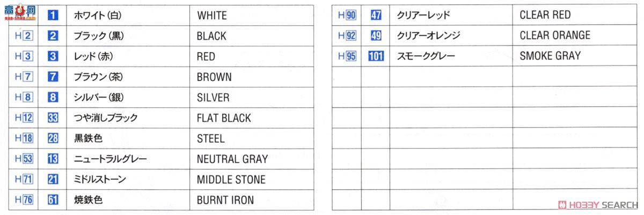This screenshot has height=215, width=644.
Task: Select the H95 code label
Action: pos(347,56)
